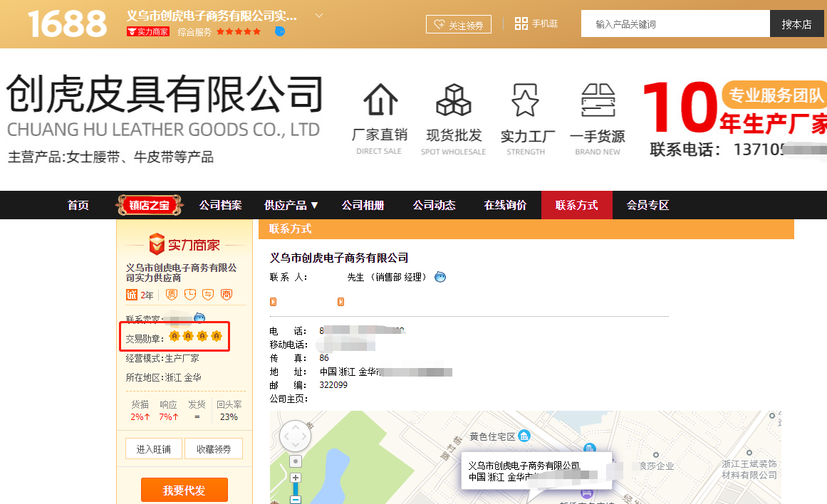Open the 公司相册 tab
The width and height of the screenshot is (827, 504).
click(x=363, y=205)
